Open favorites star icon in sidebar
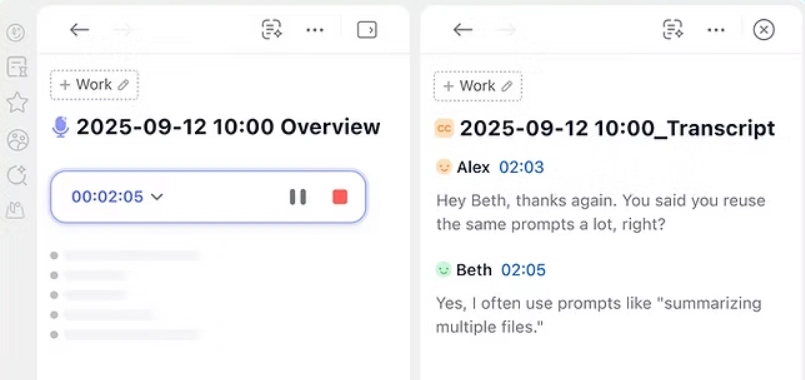 16,103
